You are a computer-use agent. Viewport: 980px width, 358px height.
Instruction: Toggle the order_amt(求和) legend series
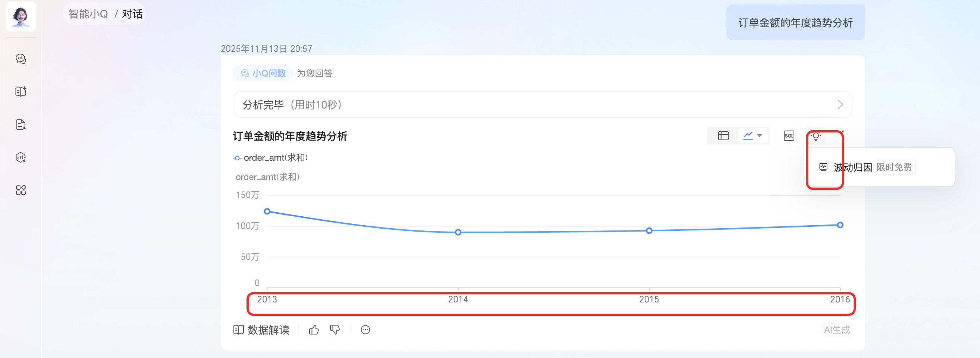click(270, 158)
